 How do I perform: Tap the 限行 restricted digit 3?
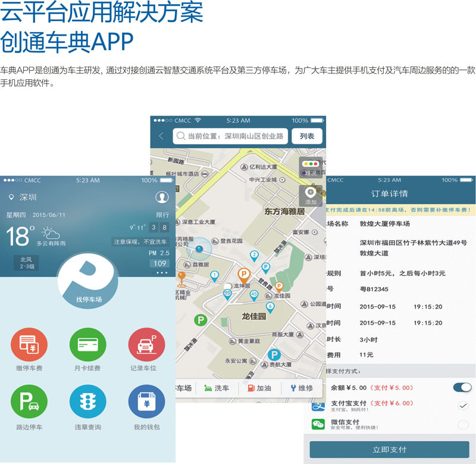point(154,228)
